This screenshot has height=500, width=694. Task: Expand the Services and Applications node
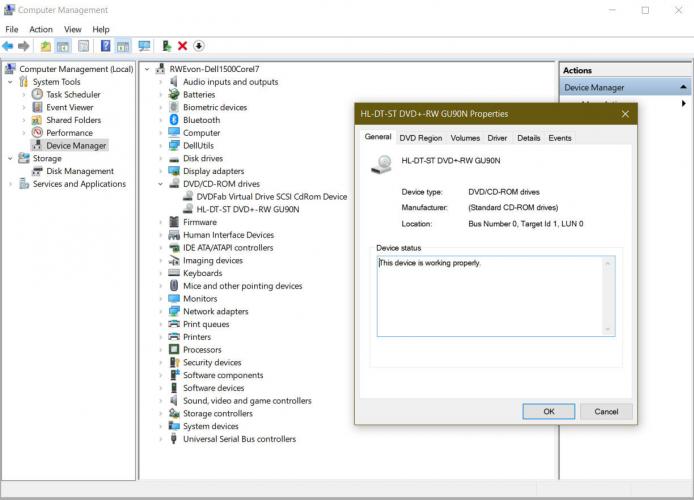click(11, 184)
